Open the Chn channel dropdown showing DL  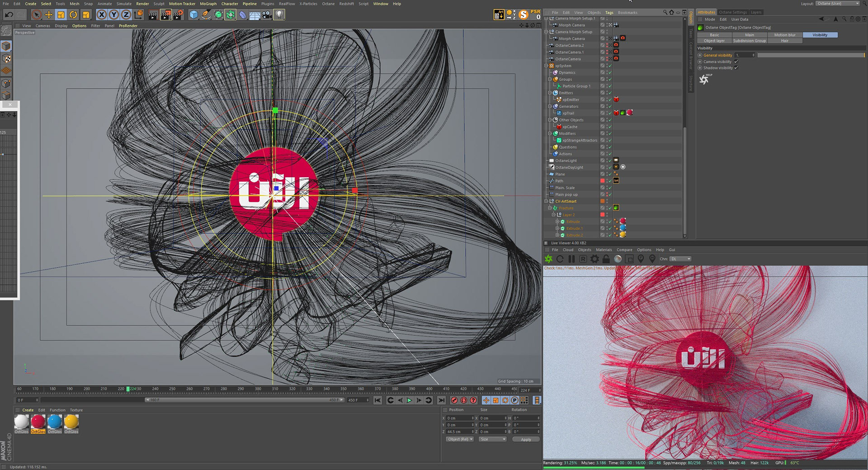[x=681, y=259]
